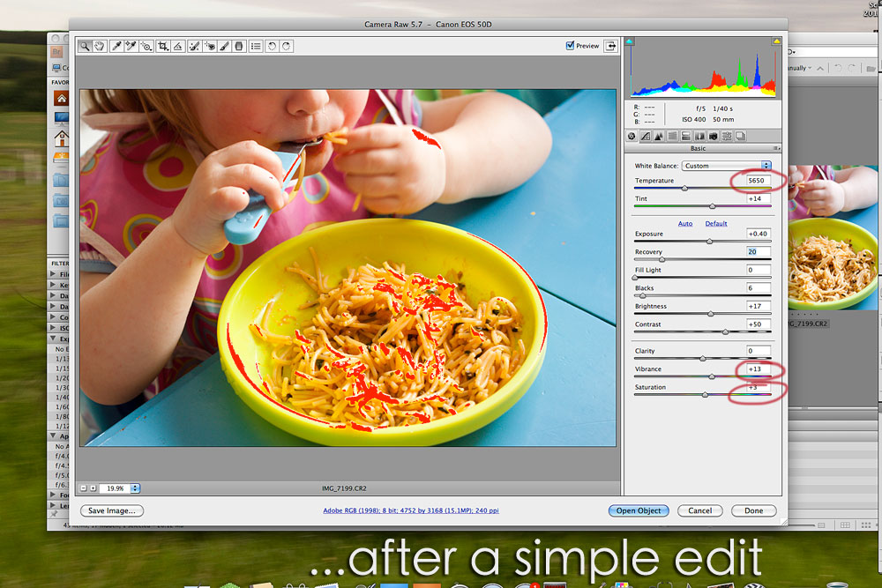Toggle highlight clipping warning in histogram
The width and height of the screenshot is (882, 588).
click(x=776, y=41)
